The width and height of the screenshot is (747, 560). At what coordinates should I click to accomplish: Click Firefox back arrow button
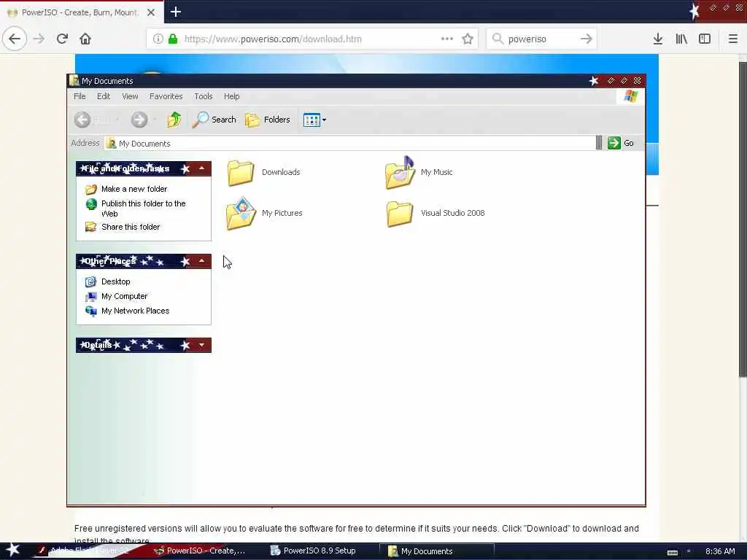[x=15, y=39]
